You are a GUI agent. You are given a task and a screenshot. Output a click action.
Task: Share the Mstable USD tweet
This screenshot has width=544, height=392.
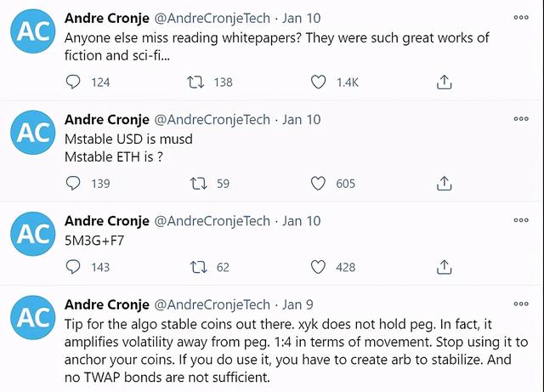pyautogui.click(x=444, y=183)
